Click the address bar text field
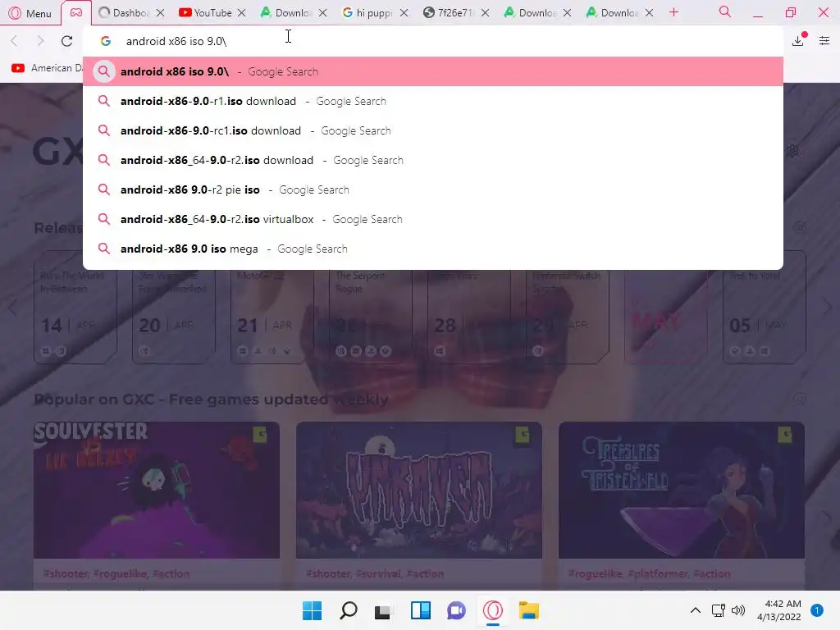This screenshot has height=630, width=840. click(433, 41)
